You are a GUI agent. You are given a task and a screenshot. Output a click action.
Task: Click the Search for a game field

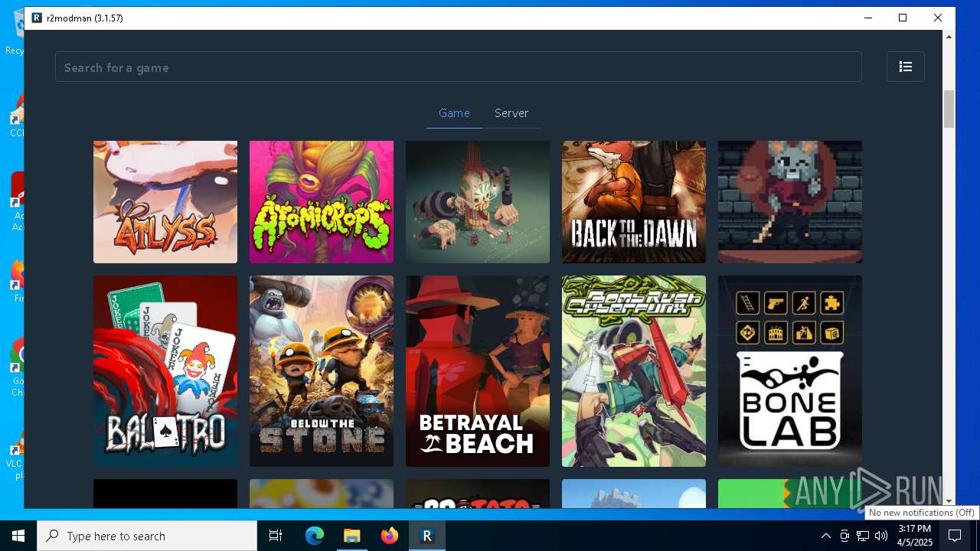pos(458,67)
